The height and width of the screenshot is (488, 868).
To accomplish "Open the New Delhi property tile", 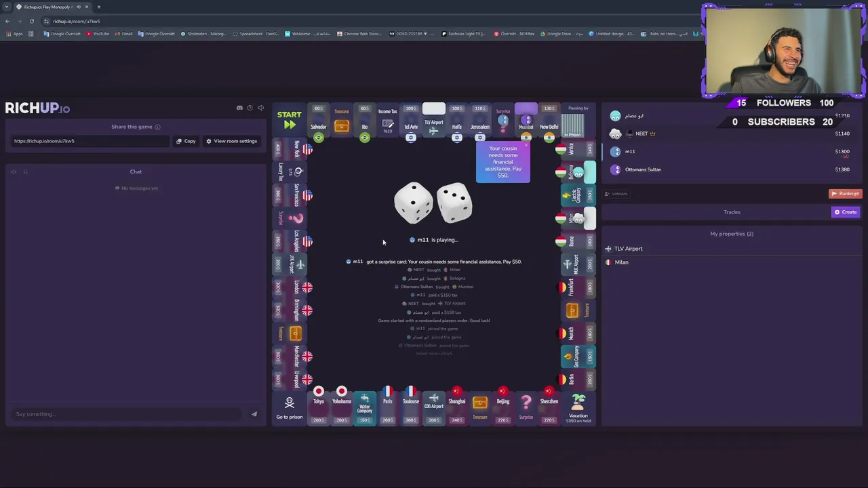I will (549, 122).
